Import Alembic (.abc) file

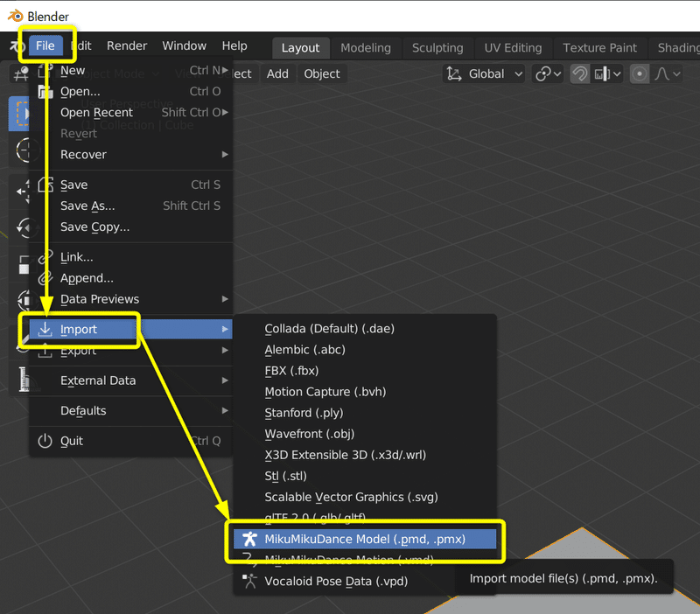pos(365,350)
